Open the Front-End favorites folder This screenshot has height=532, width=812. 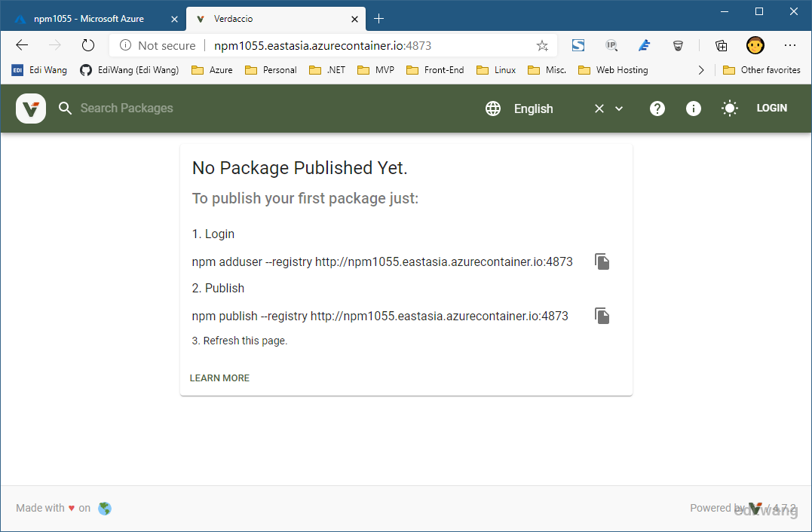(435, 70)
